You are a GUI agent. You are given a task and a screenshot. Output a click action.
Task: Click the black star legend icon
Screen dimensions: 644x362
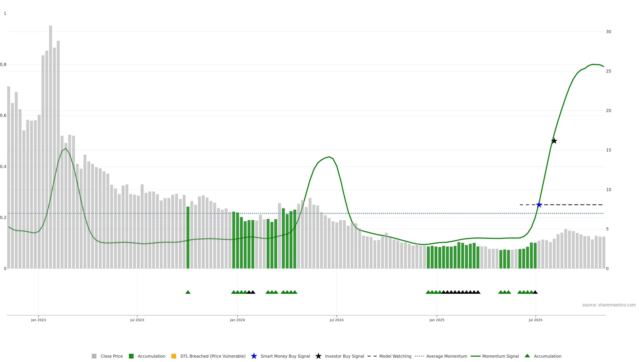(x=318, y=356)
